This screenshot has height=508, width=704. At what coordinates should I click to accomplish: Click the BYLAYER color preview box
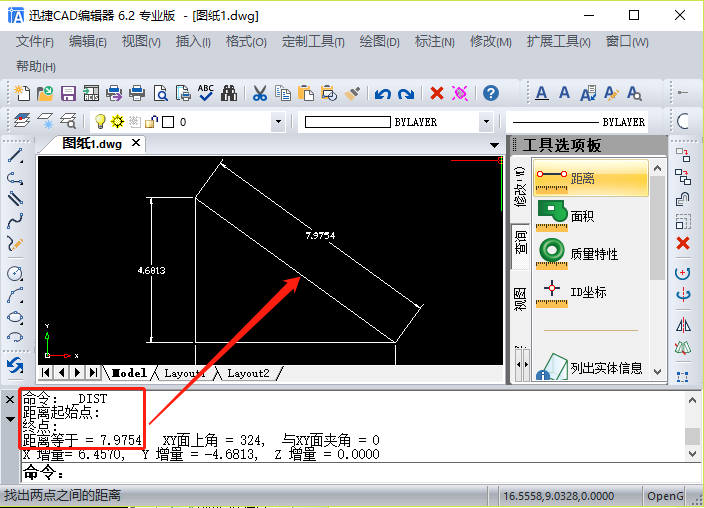(348, 122)
